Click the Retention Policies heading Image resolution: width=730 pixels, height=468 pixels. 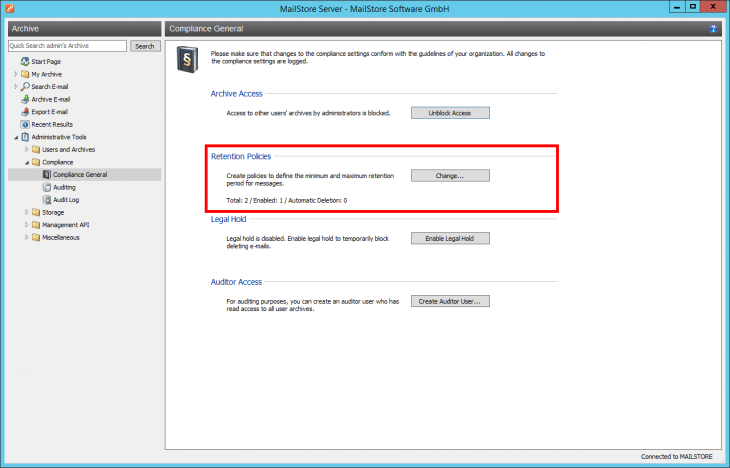(241, 156)
